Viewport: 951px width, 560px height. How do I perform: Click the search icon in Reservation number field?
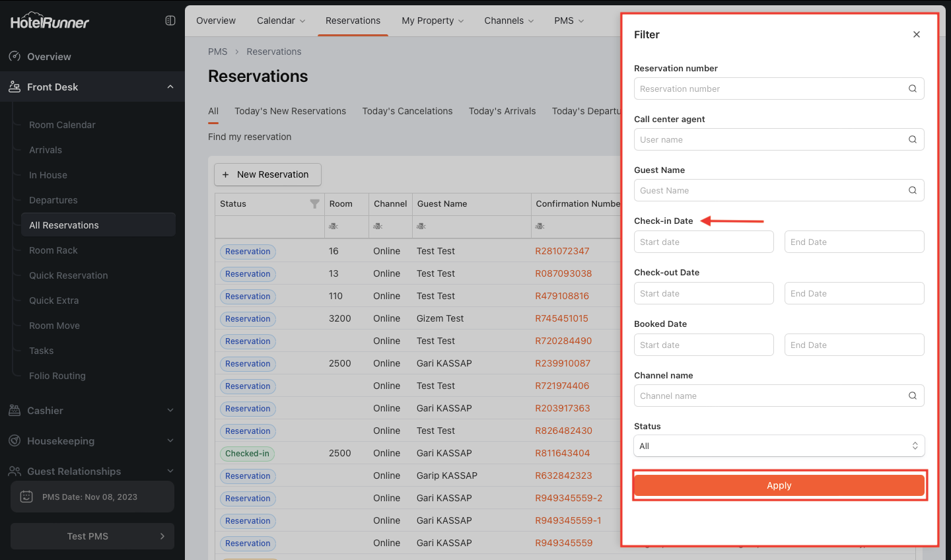[912, 88]
